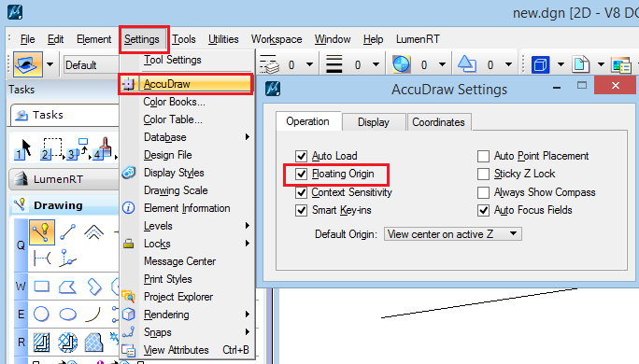Select the Place Orthogonal Shape tool
Image resolution: width=639 pixels, height=364 pixels.
click(94, 287)
